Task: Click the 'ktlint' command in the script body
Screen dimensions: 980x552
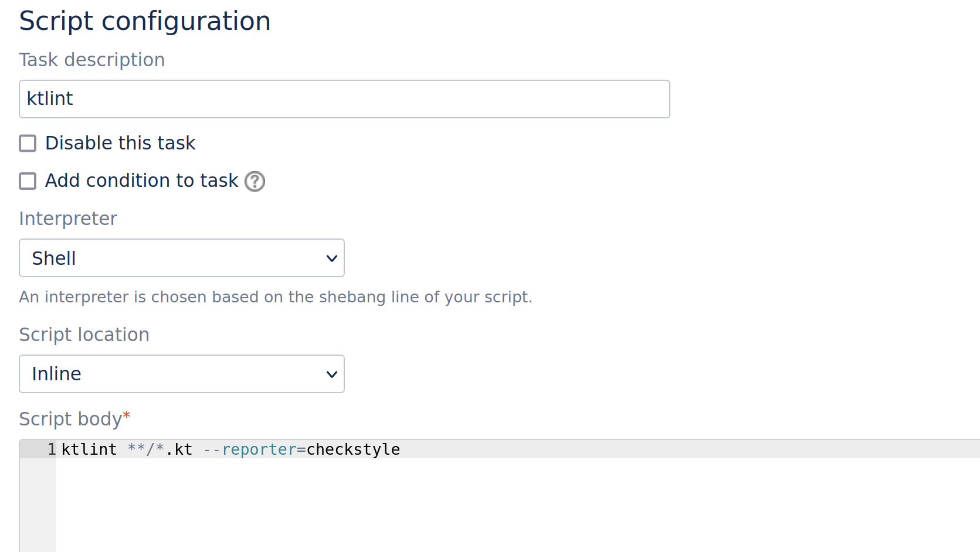Action: click(x=89, y=449)
